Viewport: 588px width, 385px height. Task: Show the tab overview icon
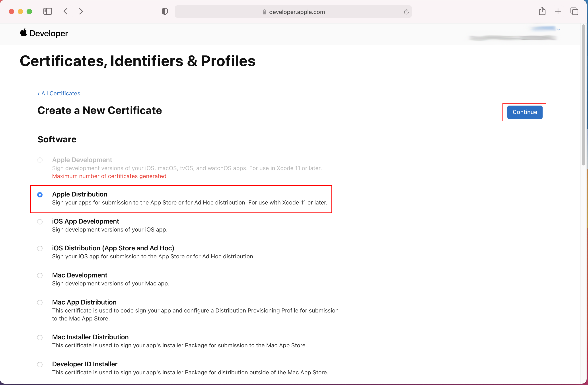[x=574, y=11]
